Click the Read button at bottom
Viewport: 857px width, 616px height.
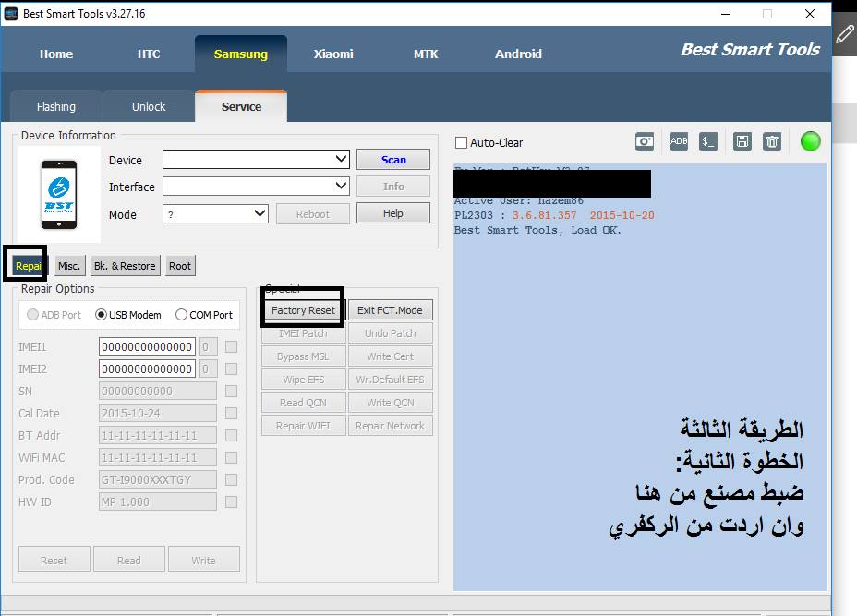coord(129,560)
